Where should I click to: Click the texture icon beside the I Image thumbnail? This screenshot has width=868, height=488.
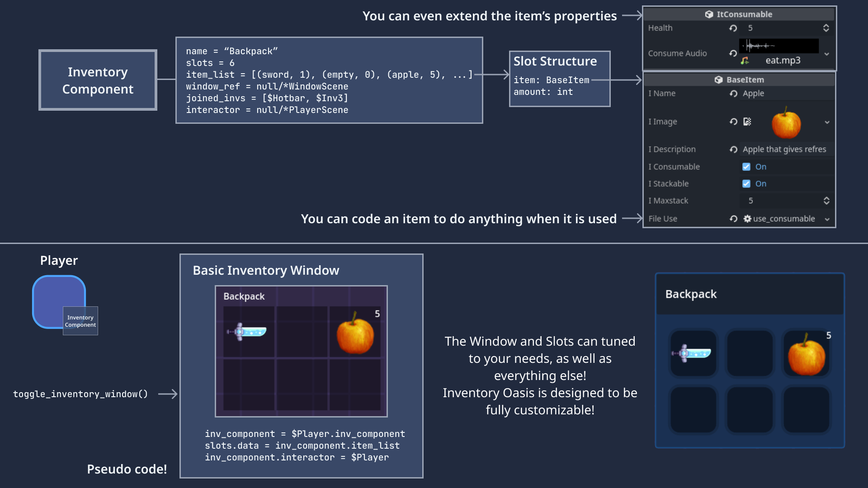click(x=747, y=122)
